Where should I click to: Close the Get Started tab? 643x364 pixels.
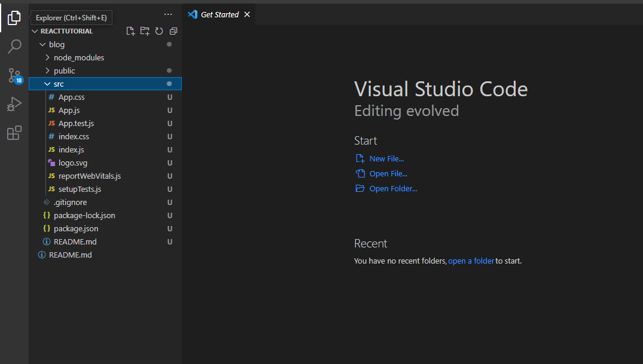pyautogui.click(x=247, y=14)
